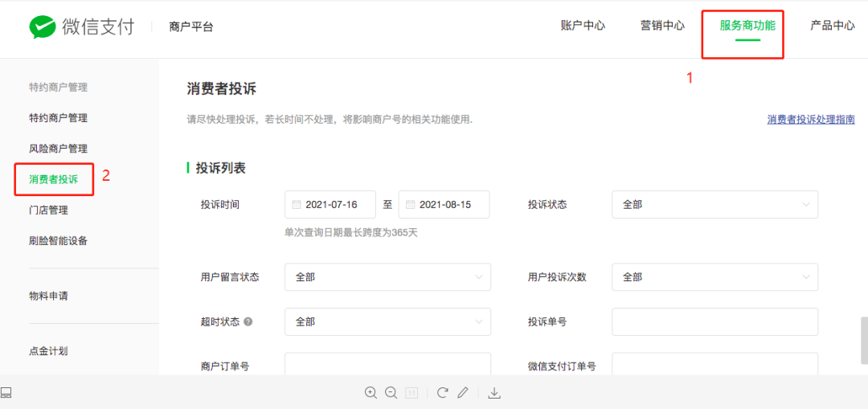The width and height of the screenshot is (868, 409).
Task: Zoom in using the magnifier plus icon
Action: point(371,393)
